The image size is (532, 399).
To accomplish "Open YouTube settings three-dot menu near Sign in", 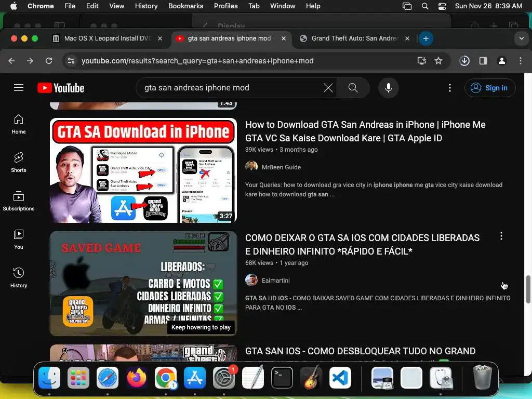I will click(x=450, y=88).
